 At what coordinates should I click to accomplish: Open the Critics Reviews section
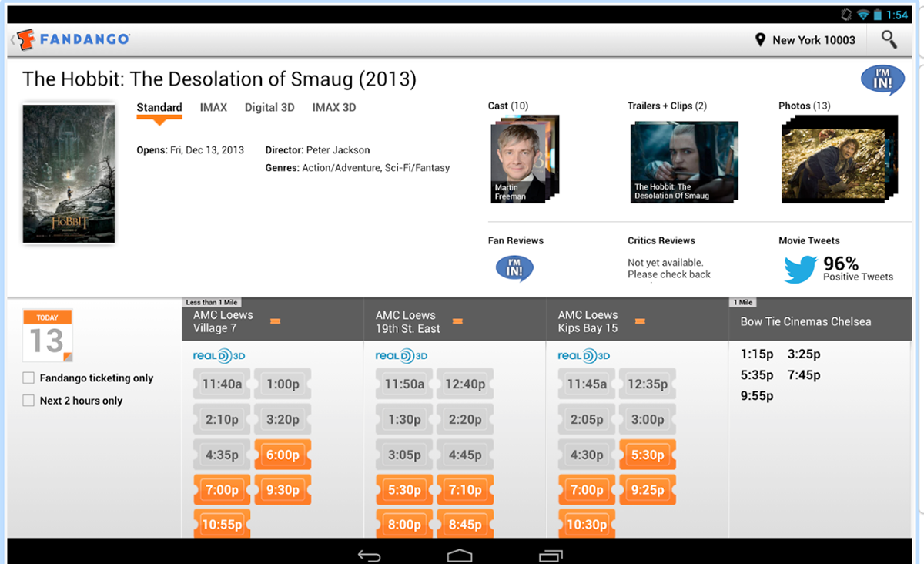(x=661, y=240)
